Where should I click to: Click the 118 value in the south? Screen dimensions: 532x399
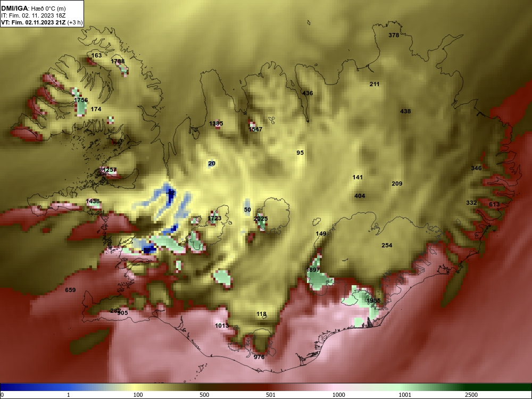click(x=261, y=314)
